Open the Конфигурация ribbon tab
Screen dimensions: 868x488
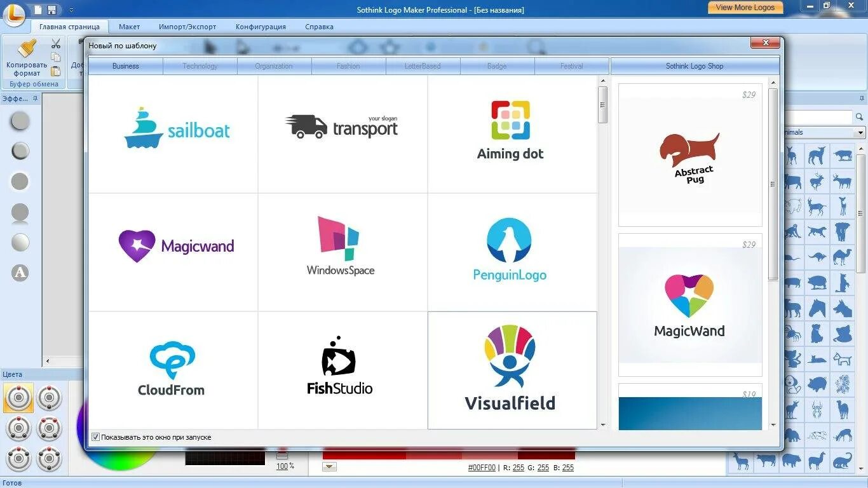(261, 27)
